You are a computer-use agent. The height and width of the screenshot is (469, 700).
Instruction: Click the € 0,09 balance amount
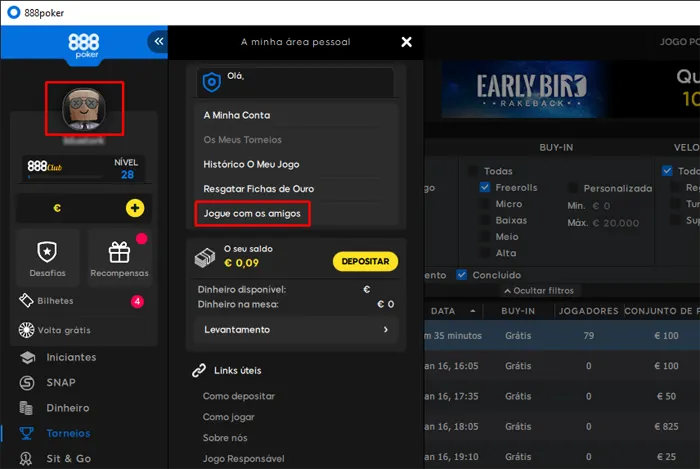242,263
